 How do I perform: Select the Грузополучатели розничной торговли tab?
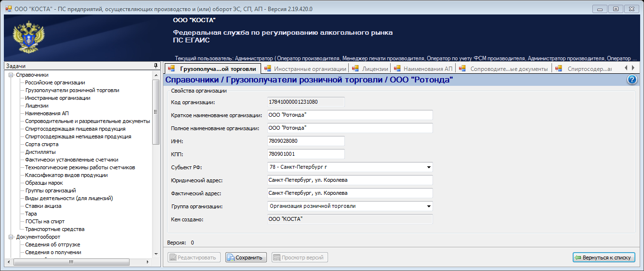(x=212, y=68)
